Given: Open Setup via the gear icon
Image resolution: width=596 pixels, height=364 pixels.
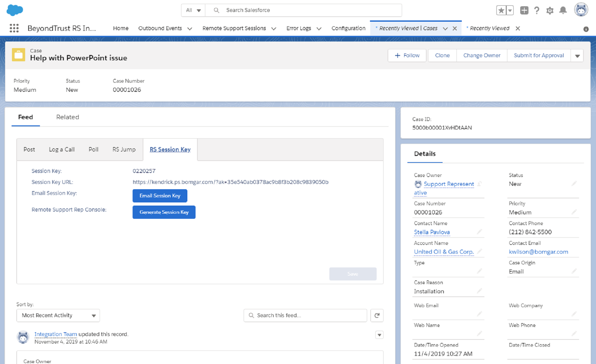Looking at the screenshot, I should (550, 10).
